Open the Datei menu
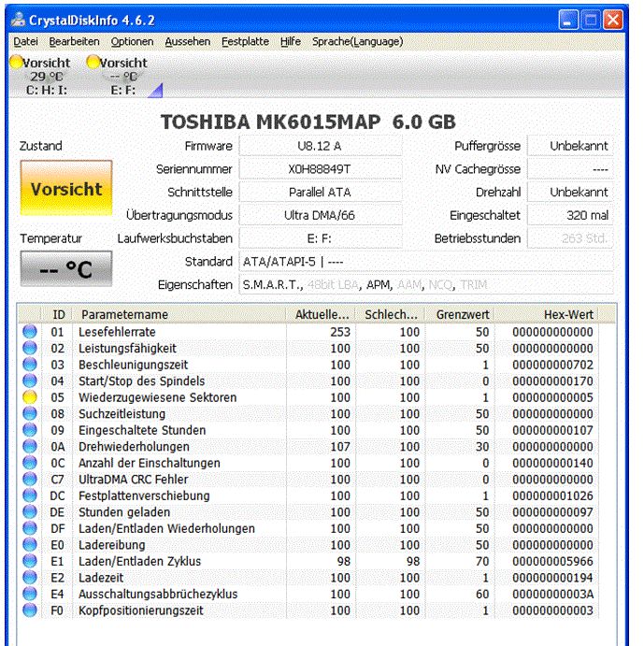The height and width of the screenshot is (646, 644). (x=26, y=42)
